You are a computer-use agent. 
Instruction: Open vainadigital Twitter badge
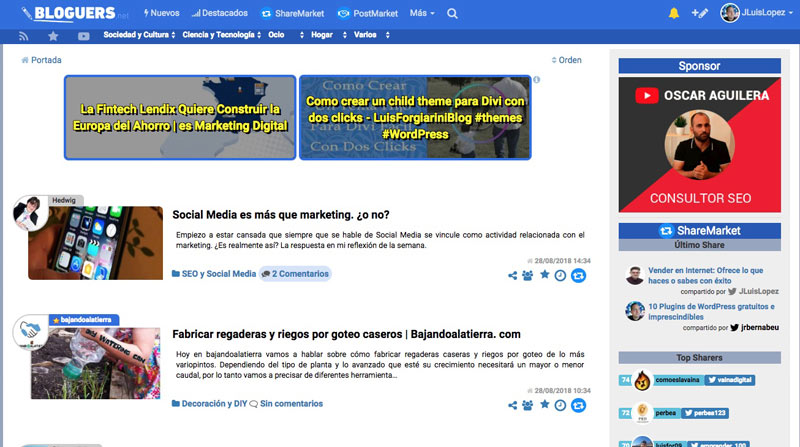point(730,380)
